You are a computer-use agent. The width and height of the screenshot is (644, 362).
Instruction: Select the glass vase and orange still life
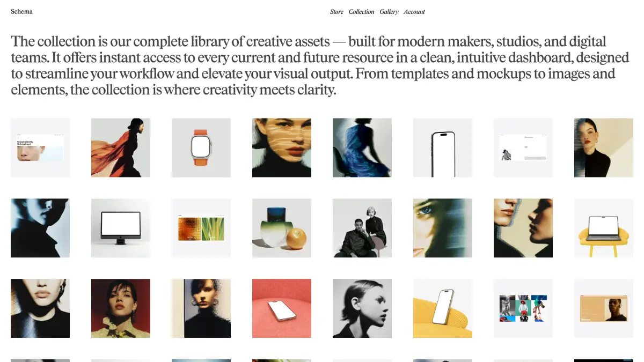tap(282, 228)
